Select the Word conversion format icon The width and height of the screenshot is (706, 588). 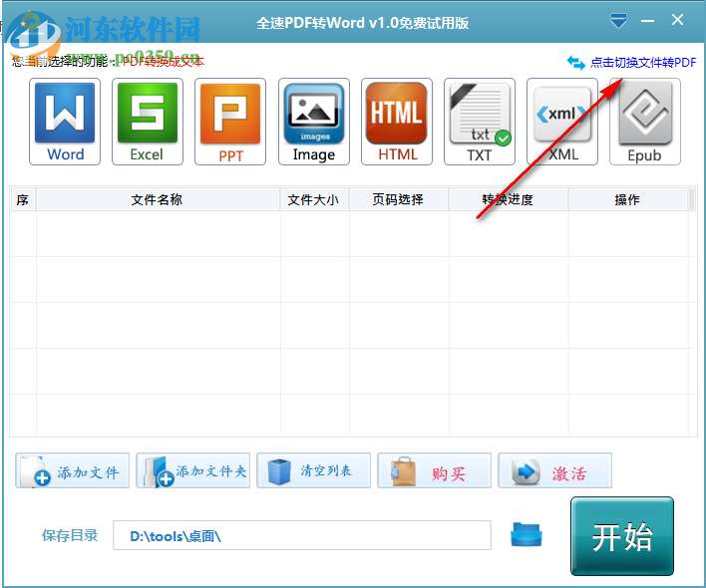click(65, 122)
